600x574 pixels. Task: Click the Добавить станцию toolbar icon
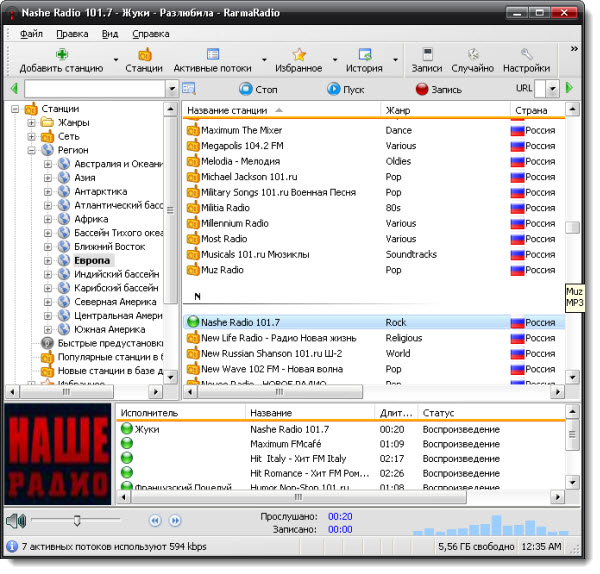[x=61, y=54]
